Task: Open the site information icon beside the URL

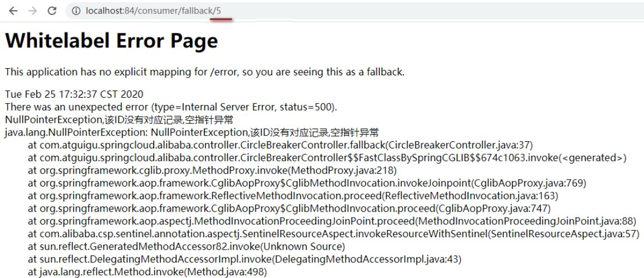Action: coord(76,11)
